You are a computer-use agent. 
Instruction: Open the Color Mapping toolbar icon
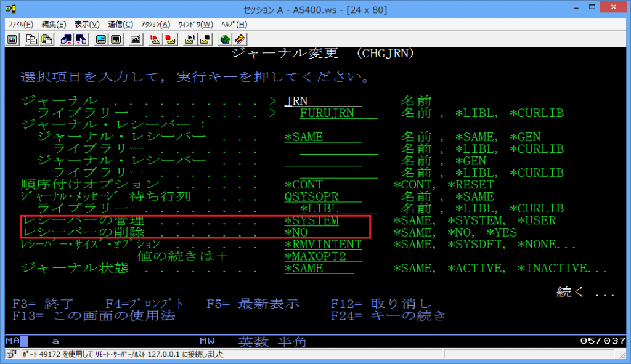tap(116, 39)
